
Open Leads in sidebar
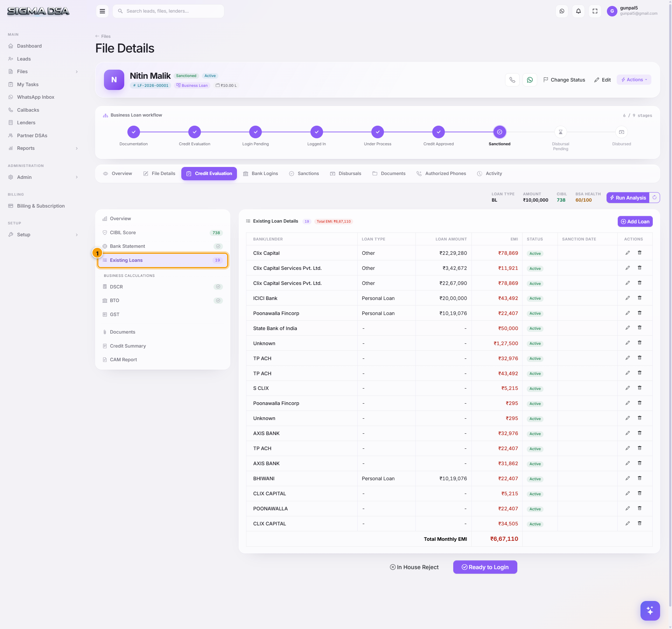coord(43,59)
